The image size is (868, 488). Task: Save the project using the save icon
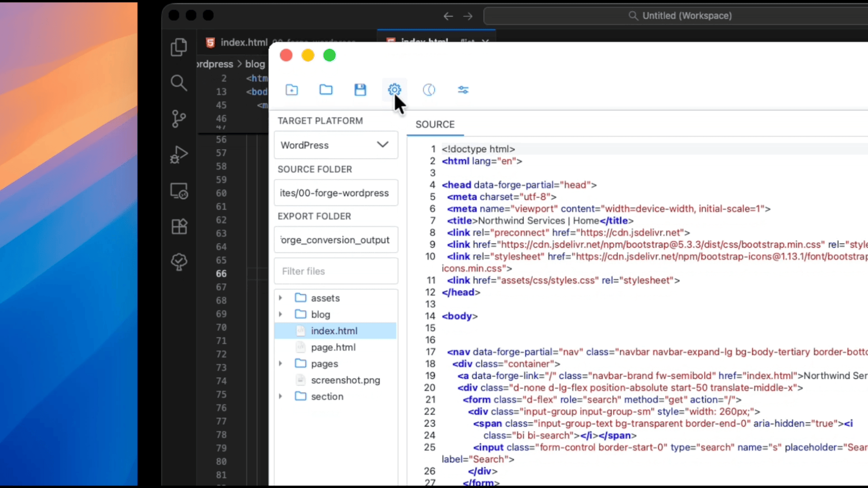[x=360, y=90]
